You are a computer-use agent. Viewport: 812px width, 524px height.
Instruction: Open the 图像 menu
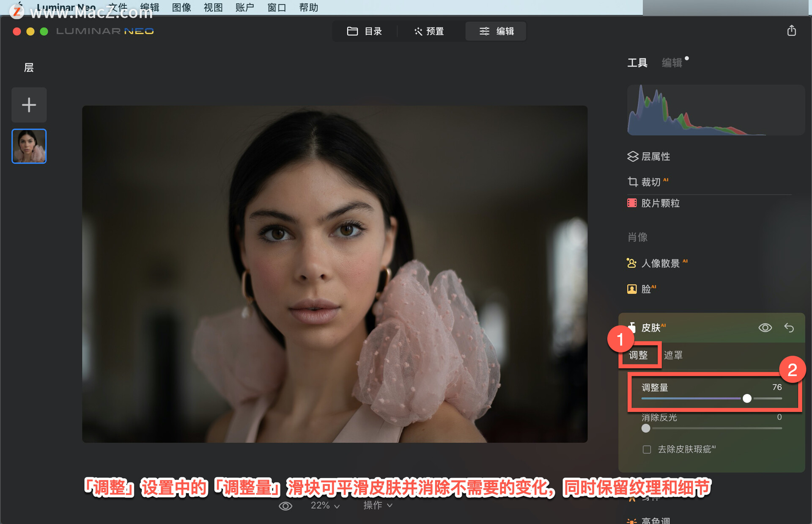pyautogui.click(x=181, y=8)
